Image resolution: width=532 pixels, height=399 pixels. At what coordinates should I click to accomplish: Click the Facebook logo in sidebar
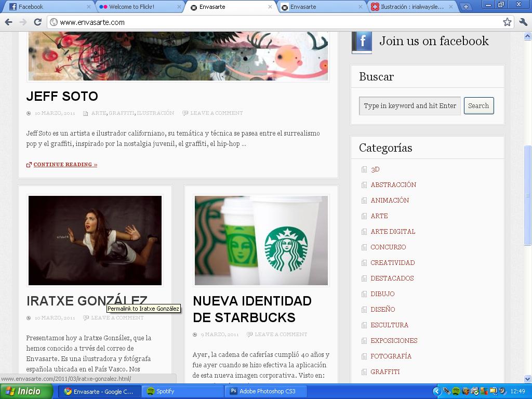tap(362, 42)
